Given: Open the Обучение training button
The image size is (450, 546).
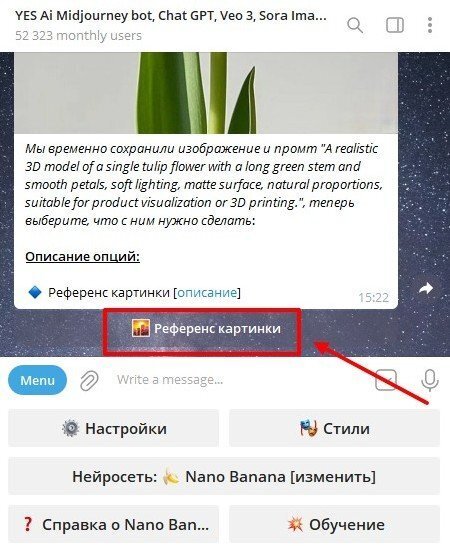Looking at the screenshot, I should (334, 524).
